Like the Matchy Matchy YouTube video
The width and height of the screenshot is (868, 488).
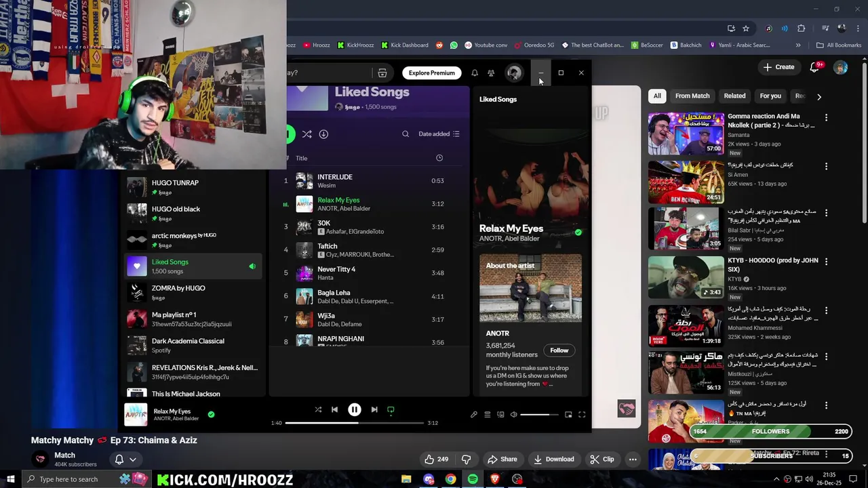[436, 460]
